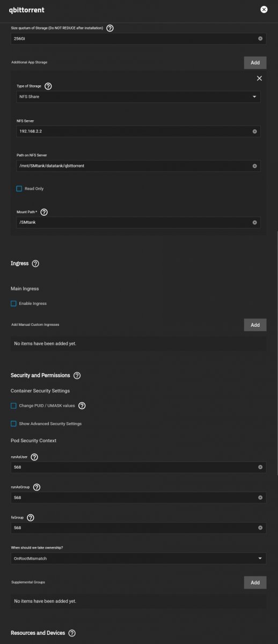Show Type of Storage help tooltip
This screenshot has height=644, width=278.
(48, 86)
